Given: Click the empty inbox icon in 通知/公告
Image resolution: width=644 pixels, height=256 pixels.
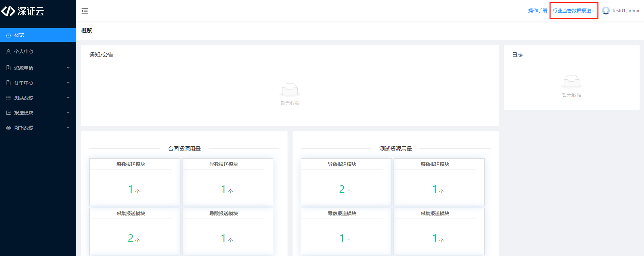Looking at the screenshot, I should pyautogui.click(x=290, y=90).
